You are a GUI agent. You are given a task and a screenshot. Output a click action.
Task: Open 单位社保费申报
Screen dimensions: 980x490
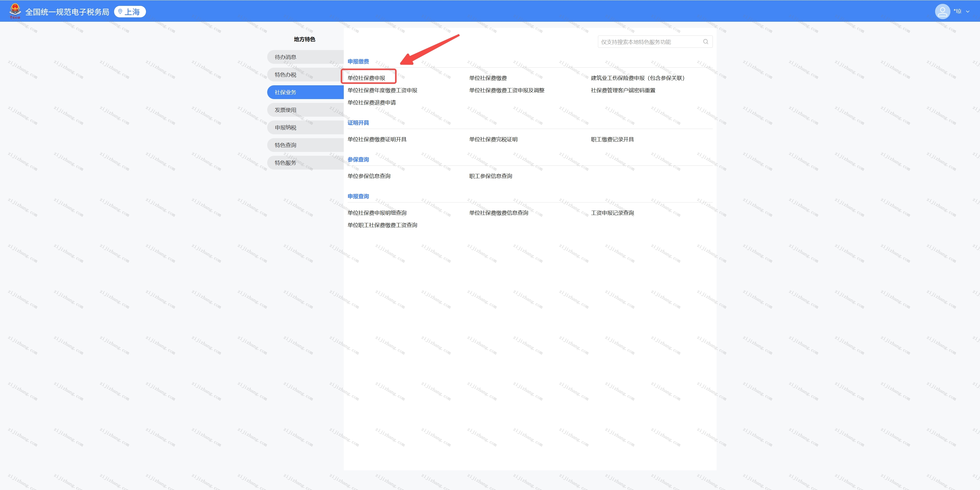click(366, 78)
